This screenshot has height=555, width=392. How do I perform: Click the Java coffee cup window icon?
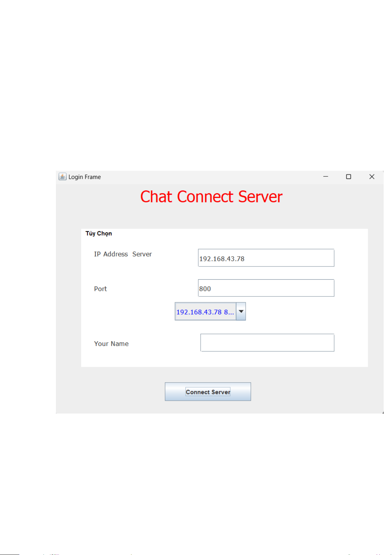(62, 177)
